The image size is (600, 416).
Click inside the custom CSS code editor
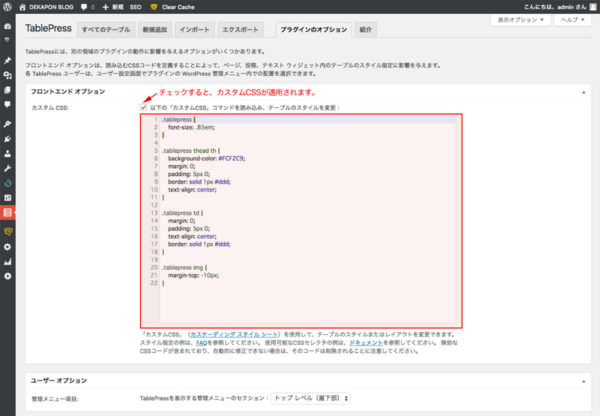tap(302, 221)
